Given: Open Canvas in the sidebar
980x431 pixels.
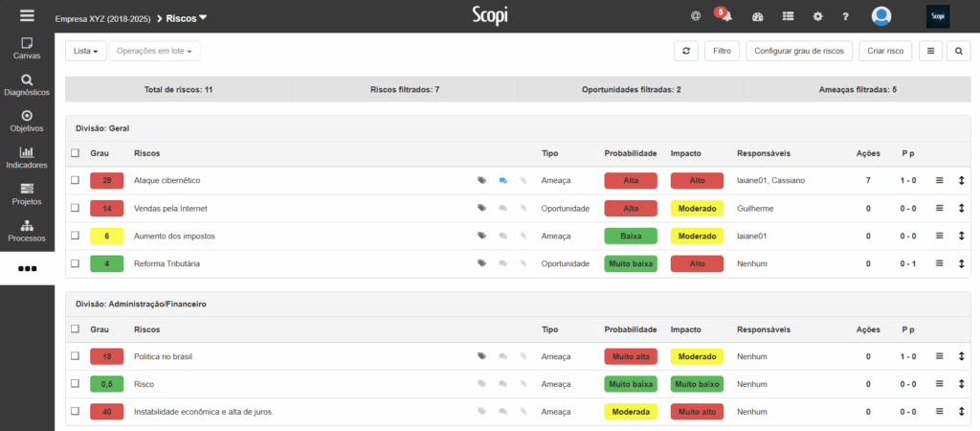Looking at the screenshot, I should [27, 48].
